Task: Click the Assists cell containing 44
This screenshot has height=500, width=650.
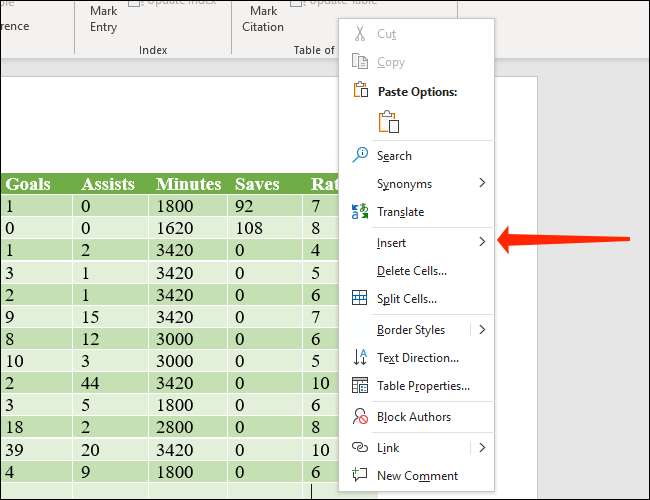Action: click(x=112, y=384)
